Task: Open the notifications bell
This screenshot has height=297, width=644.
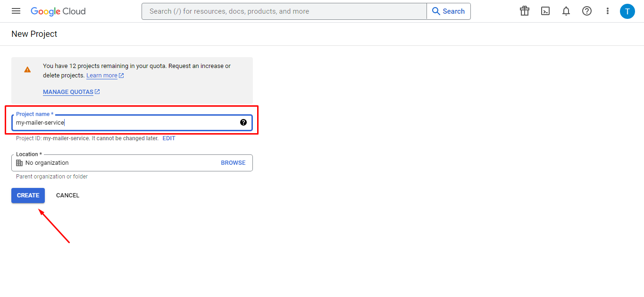Action: pos(566,11)
